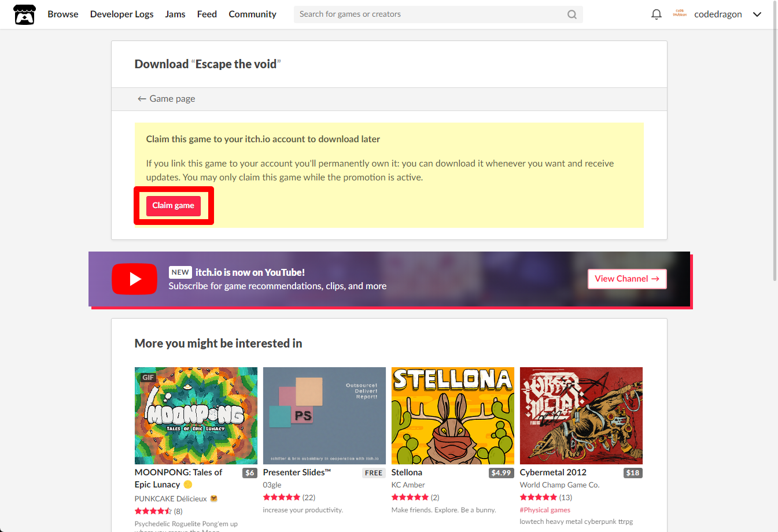Click the NEW badge in YouTube banner
778x532 pixels.
[x=180, y=272]
